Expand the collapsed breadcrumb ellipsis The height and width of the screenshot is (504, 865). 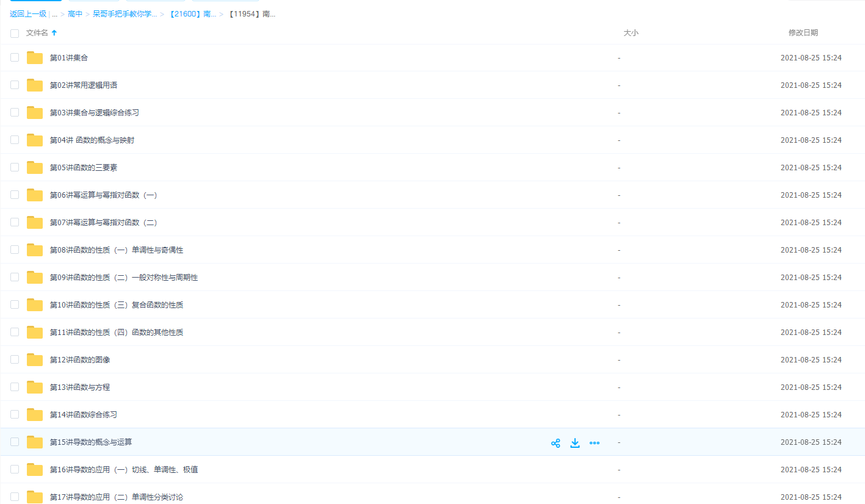[55, 14]
